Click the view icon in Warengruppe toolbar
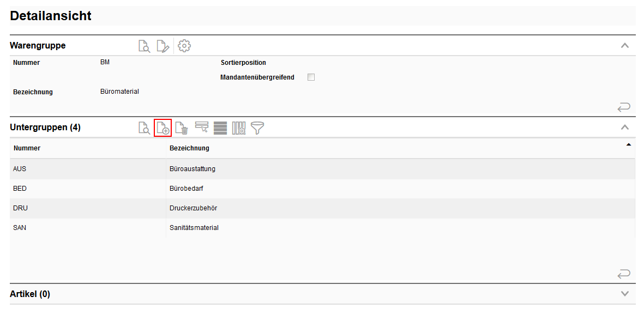644x327 pixels. tap(144, 46)
